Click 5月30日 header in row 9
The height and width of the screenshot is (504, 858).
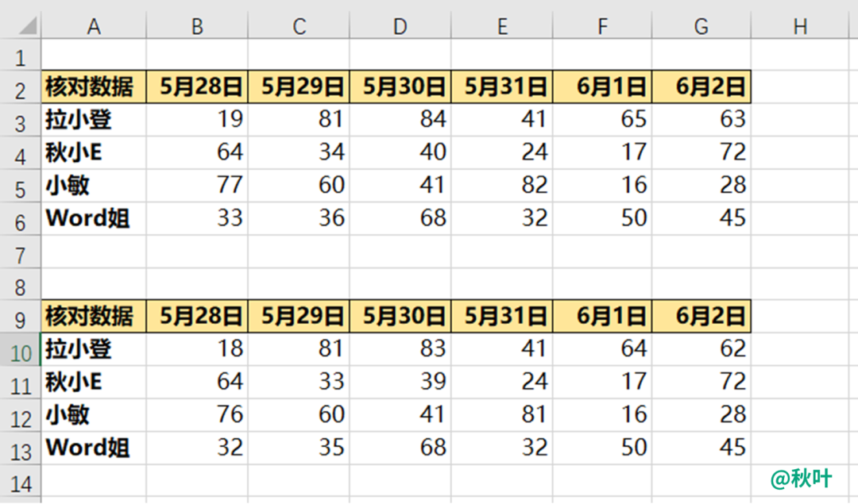coord(400,316)
